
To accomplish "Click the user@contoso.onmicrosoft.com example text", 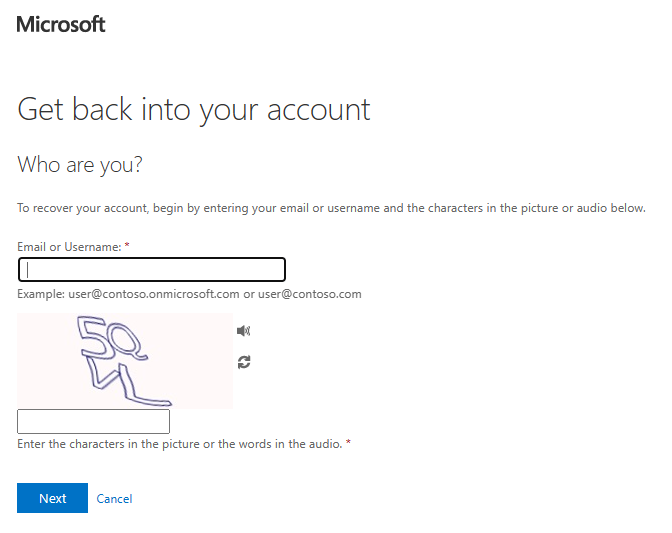I will tap(154, 294).
